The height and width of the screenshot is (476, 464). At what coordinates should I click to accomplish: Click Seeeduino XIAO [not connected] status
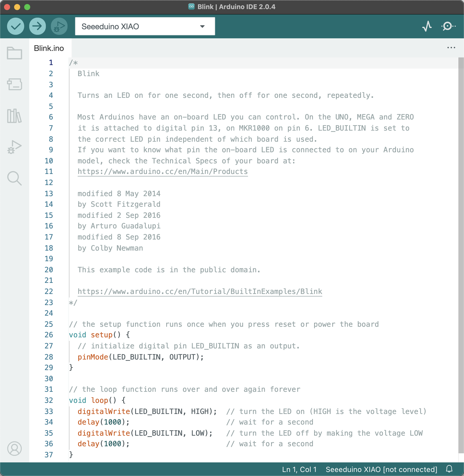click(381, 469)
